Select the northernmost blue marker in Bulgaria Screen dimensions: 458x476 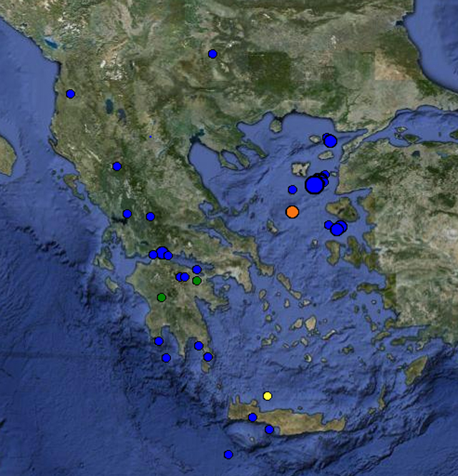click(x=213, y=54)
